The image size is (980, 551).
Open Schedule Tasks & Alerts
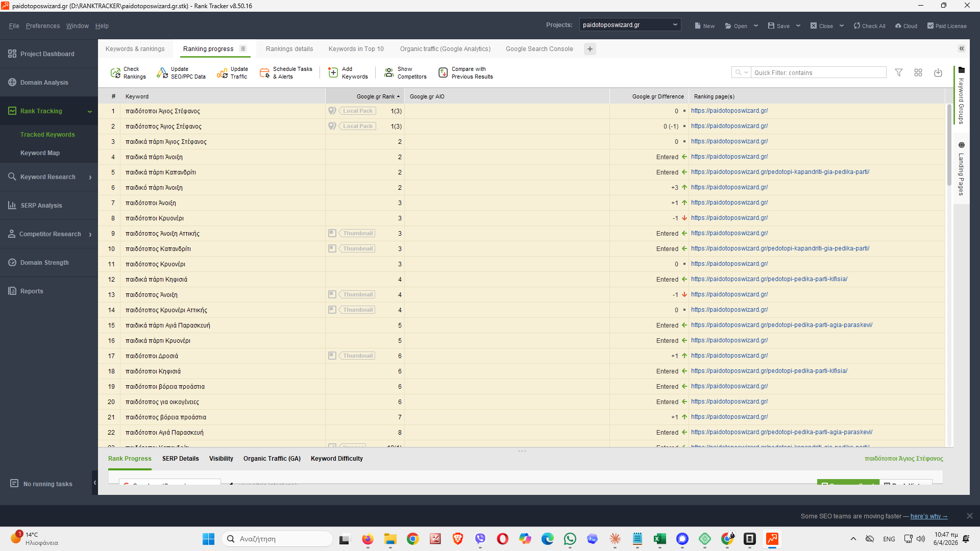(264, 73)
